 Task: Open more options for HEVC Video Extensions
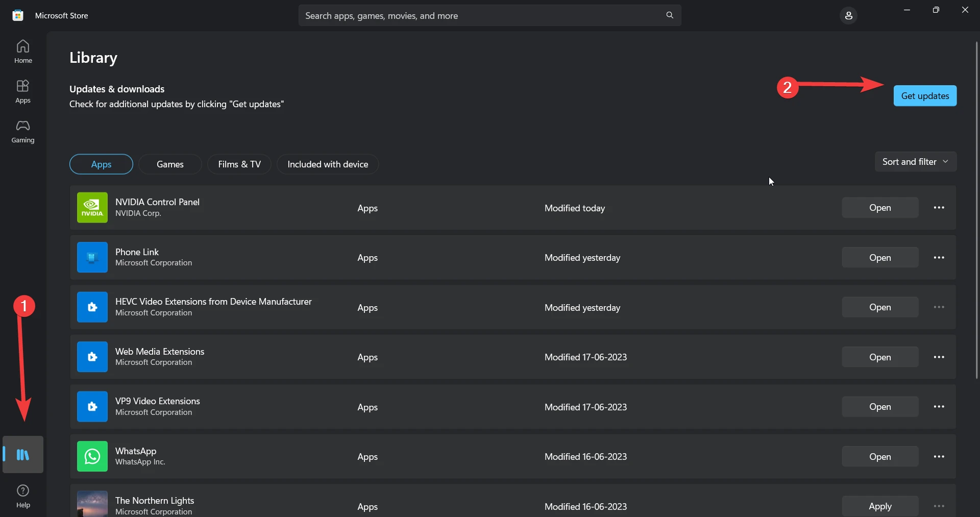tap(939, 307)
